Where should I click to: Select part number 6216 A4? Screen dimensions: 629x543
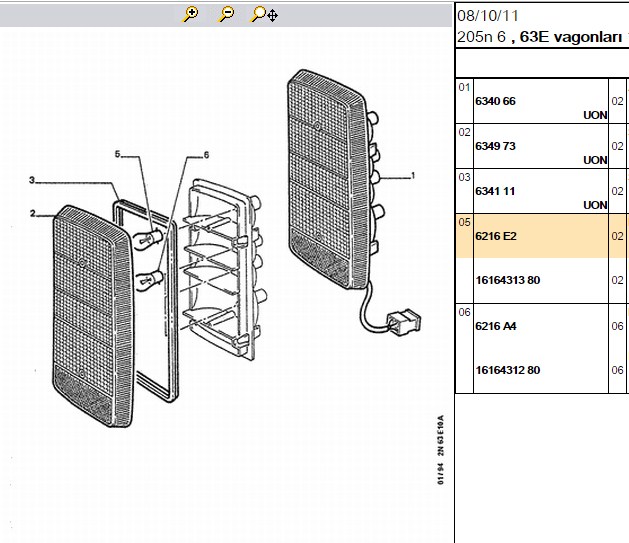[x=496, y=326]
